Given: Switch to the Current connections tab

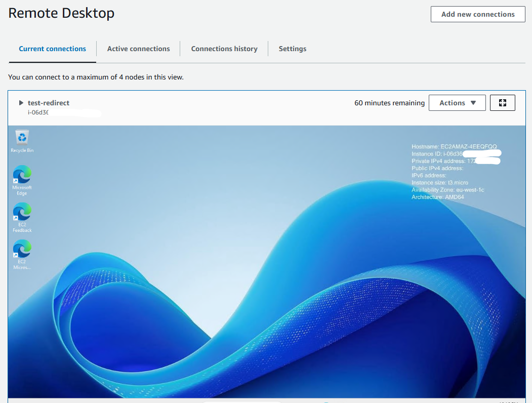Looking at the screenshot, I should (x=53, y=49).
